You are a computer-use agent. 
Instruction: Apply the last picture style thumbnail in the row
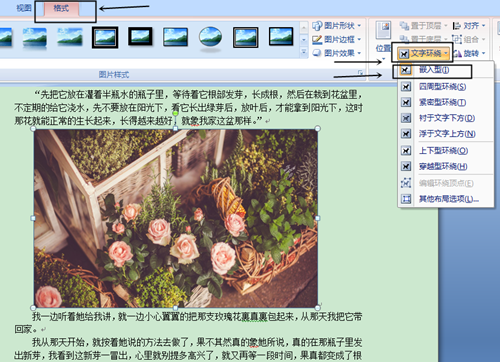pyautogui.click(x=281, y=36)
